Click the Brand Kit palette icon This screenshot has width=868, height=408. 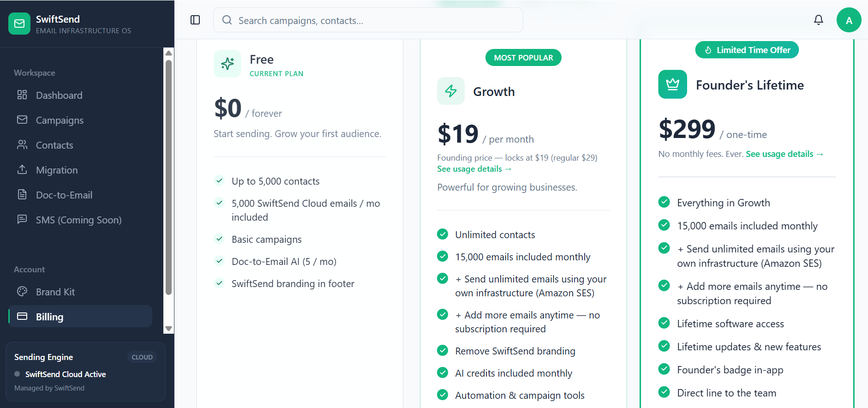[22, 291]
